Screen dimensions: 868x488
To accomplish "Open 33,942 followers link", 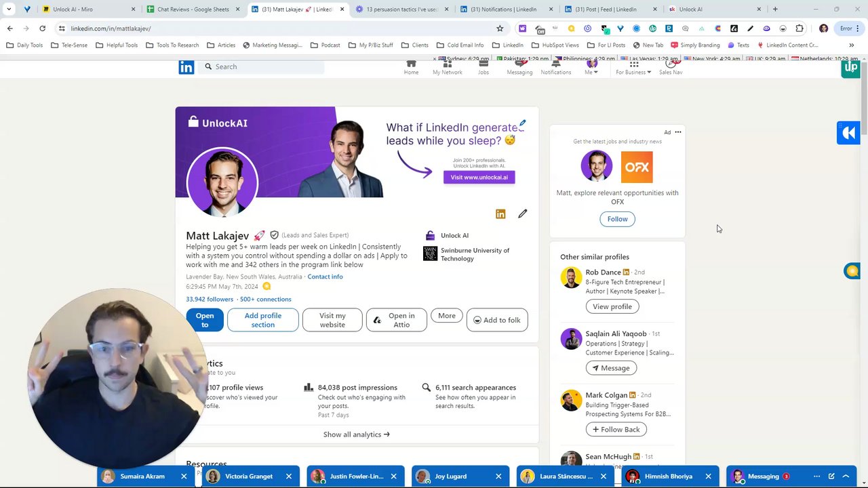I will click(210, 299).
